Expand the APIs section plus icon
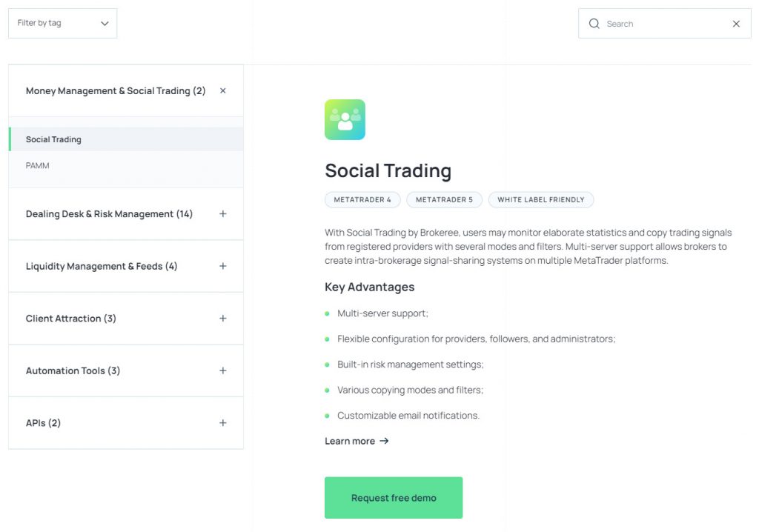759x532 pixels. point(223,423)
